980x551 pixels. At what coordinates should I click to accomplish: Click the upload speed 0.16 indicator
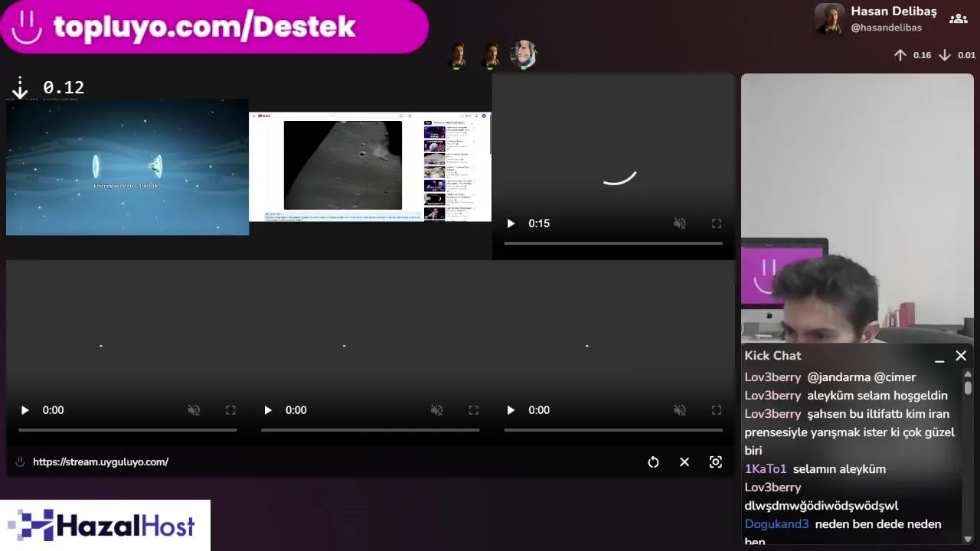pyautogui.click(x=913, y=55)
